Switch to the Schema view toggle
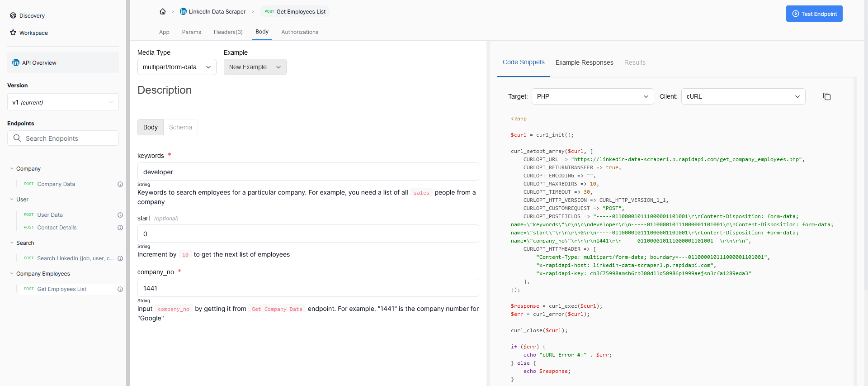868x386 pixels. tap(180, 127)
